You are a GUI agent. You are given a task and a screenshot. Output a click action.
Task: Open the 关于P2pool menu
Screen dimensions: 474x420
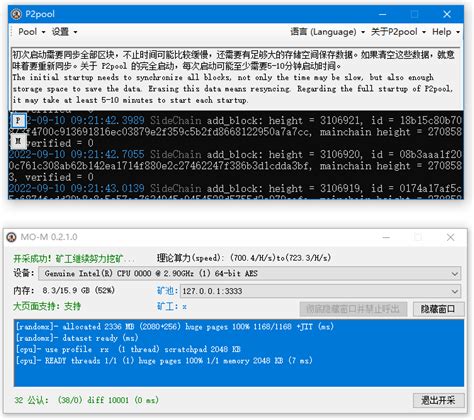click(x=398, y=32)
